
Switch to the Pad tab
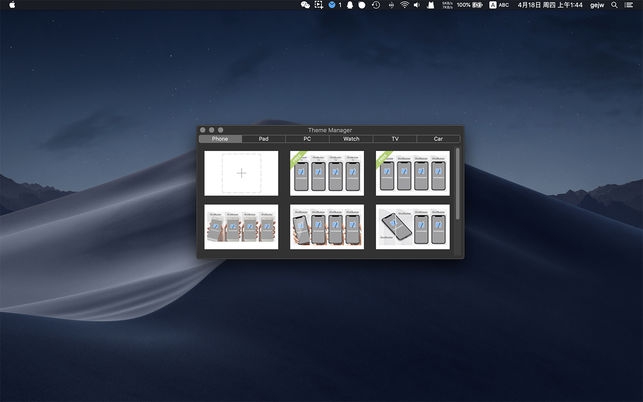263,139
